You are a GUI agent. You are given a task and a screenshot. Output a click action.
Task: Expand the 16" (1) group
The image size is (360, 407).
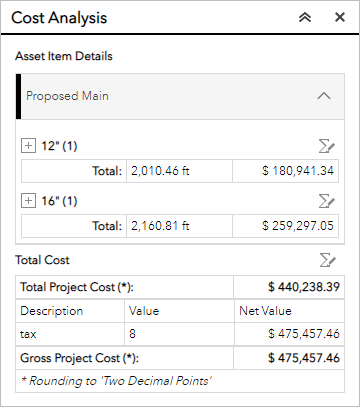point(28,201)
